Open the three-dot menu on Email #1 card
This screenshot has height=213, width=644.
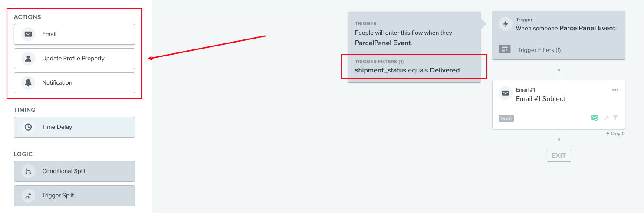click(615, 90)
